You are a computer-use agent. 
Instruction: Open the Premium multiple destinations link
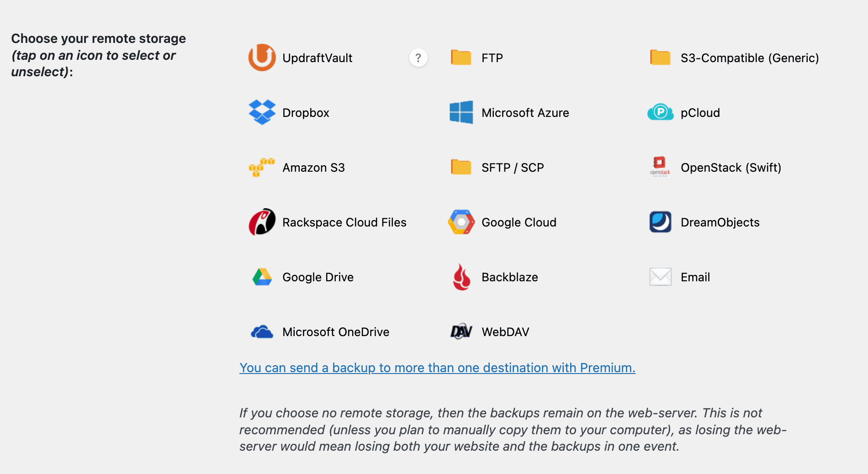[437, 368]
